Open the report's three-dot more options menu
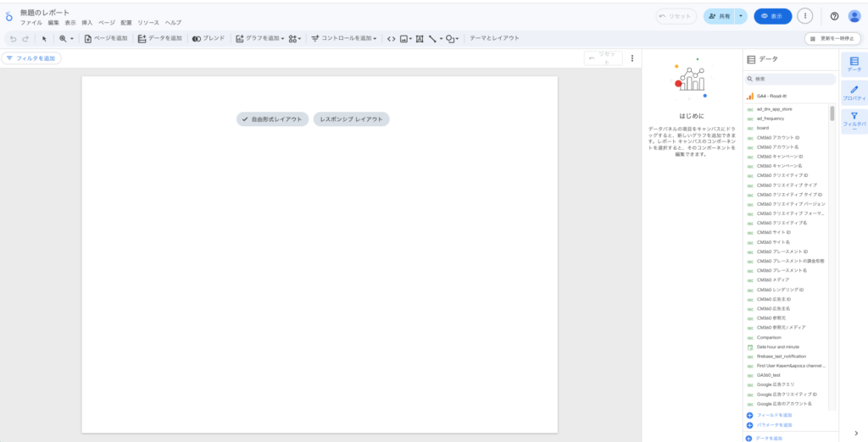Viewport: 868px width, 442px height. coord(805,16)
